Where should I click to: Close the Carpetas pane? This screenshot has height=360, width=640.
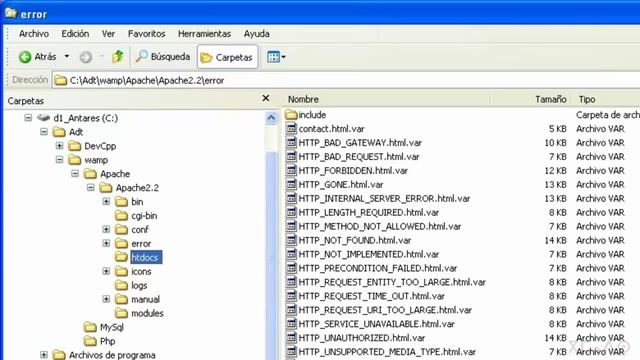266,98
